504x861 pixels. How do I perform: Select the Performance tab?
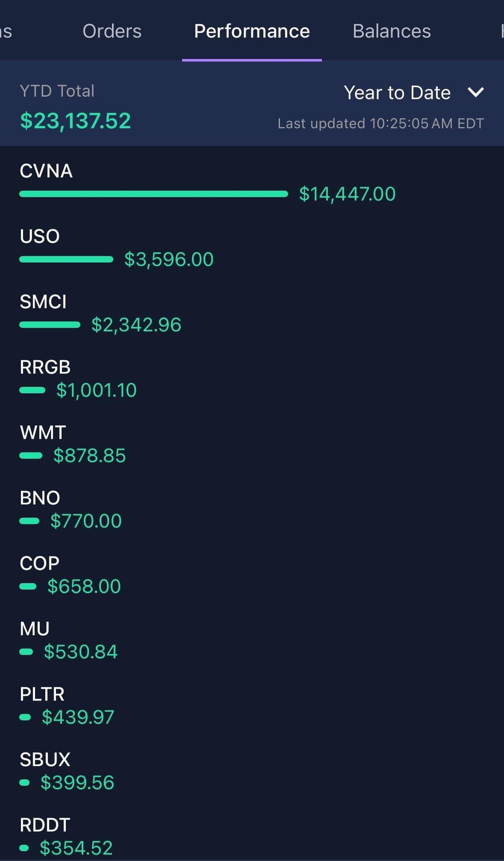[x=252, y=31]
